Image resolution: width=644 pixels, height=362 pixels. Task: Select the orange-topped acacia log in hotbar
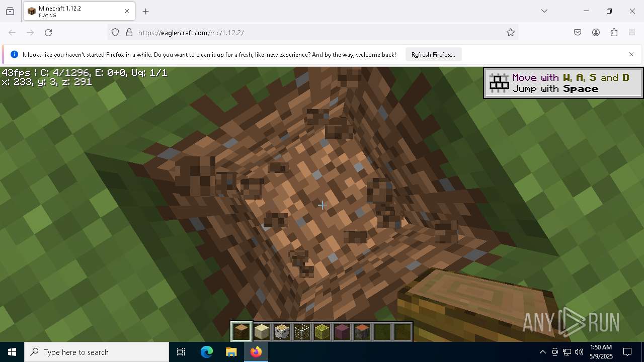[362, 332]
